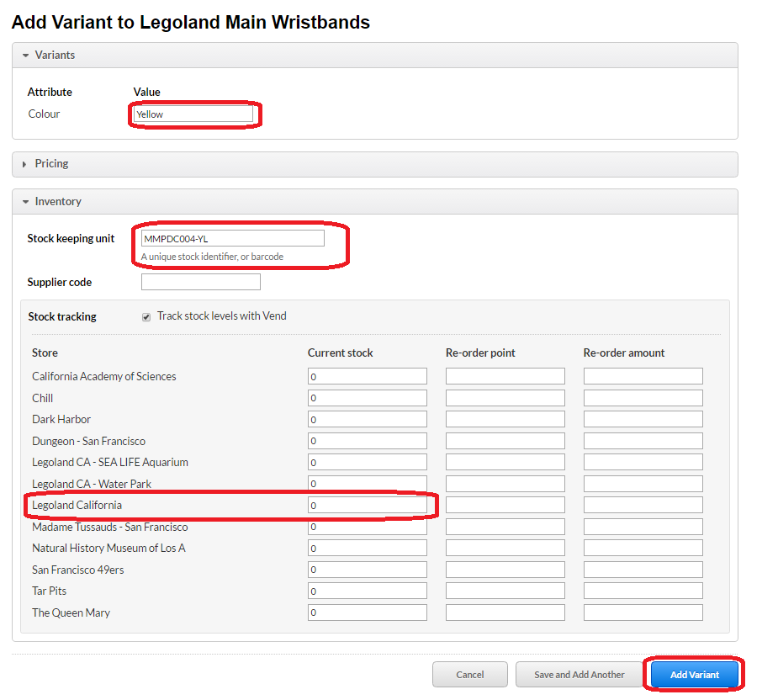
Task: Toggle Track stock levels with Vend checkbox
Action: 146,316
